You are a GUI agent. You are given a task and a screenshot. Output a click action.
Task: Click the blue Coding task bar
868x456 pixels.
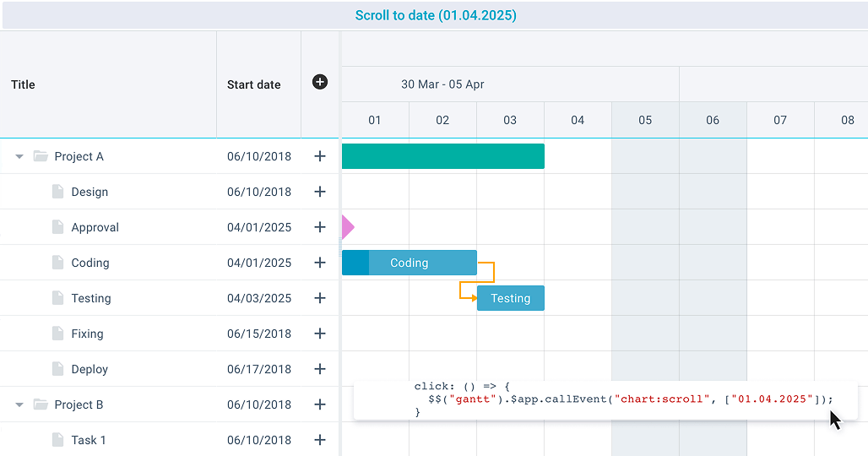tap(409, 263)
